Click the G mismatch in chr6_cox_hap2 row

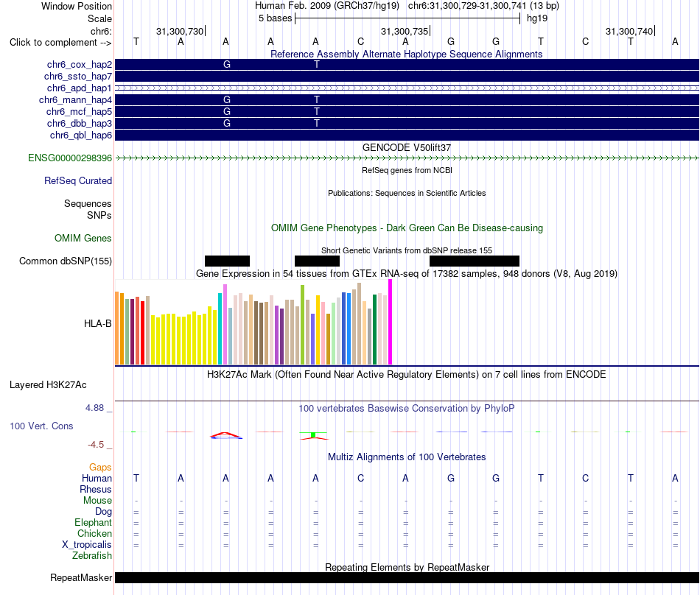[227, 65]
